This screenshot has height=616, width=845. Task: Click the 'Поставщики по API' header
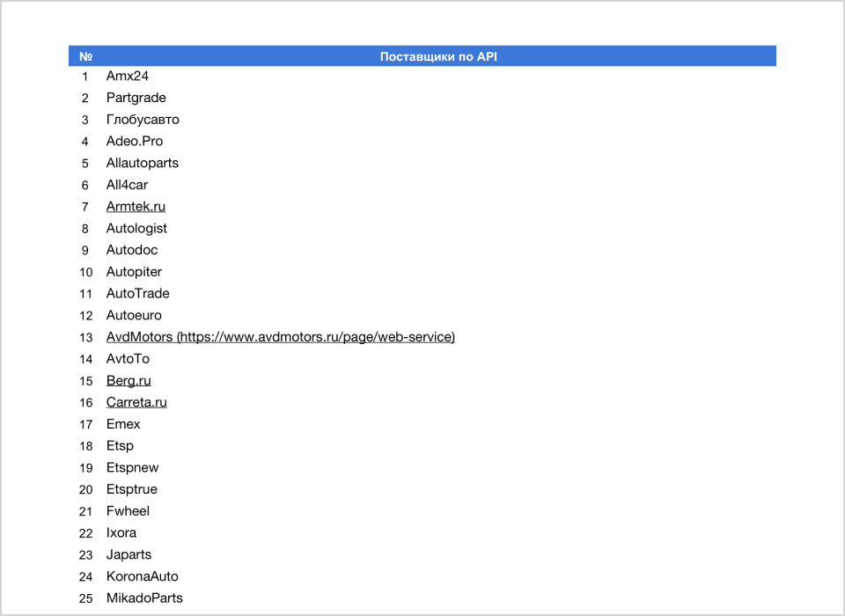click(438, 56)
